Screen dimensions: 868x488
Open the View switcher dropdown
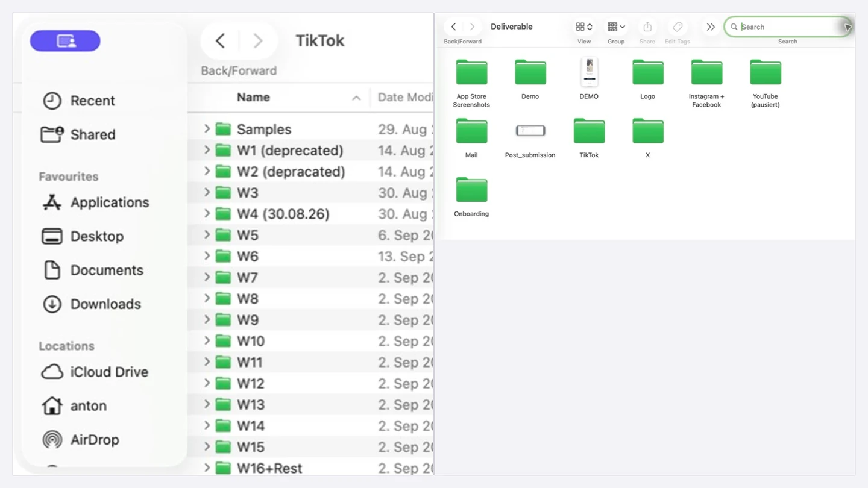(x=584, y=27)
